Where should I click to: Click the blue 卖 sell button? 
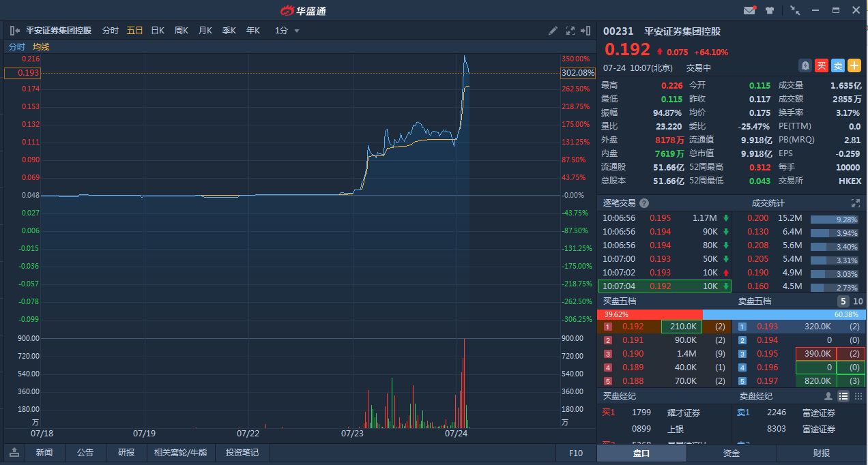(838, 65)
